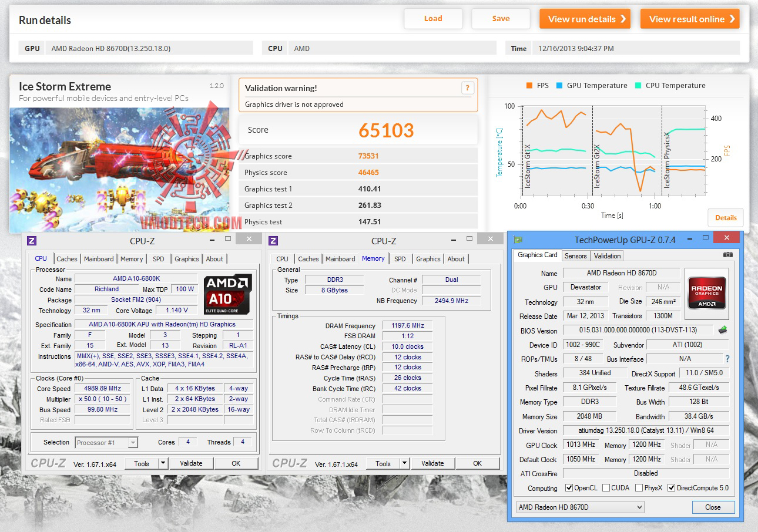Click the GPU field showing Devastator
This screenshot has height=532, width=758.
[x=586, y=287]
